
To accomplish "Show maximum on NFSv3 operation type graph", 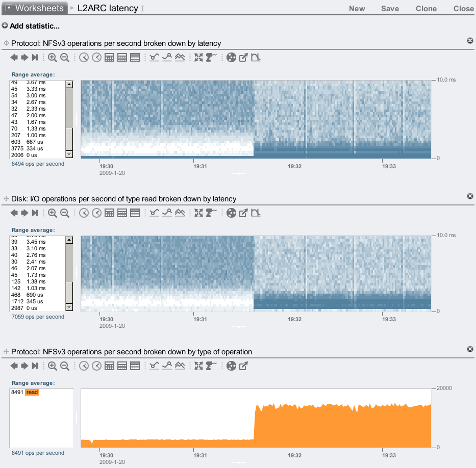I will pos(167,366).
